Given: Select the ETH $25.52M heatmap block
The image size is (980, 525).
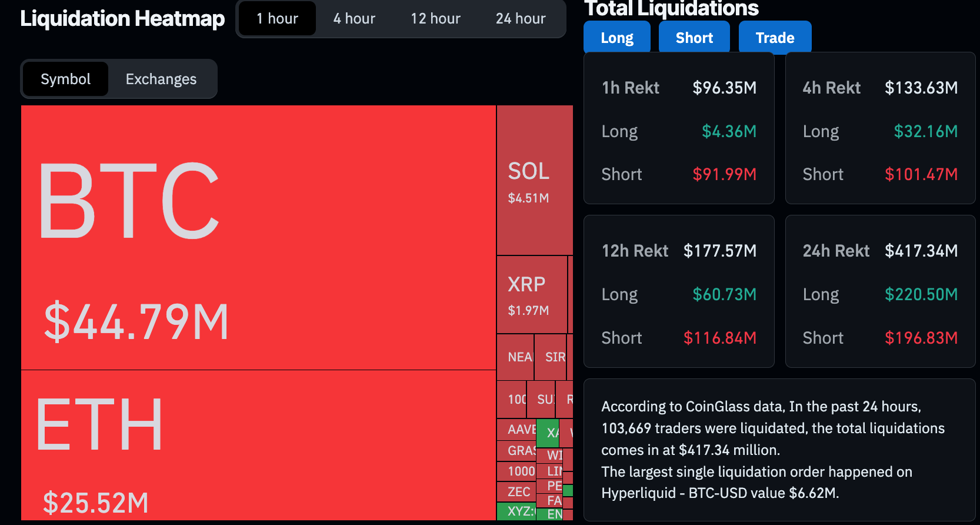Looking at the screenshot, I should coord(258,445).
